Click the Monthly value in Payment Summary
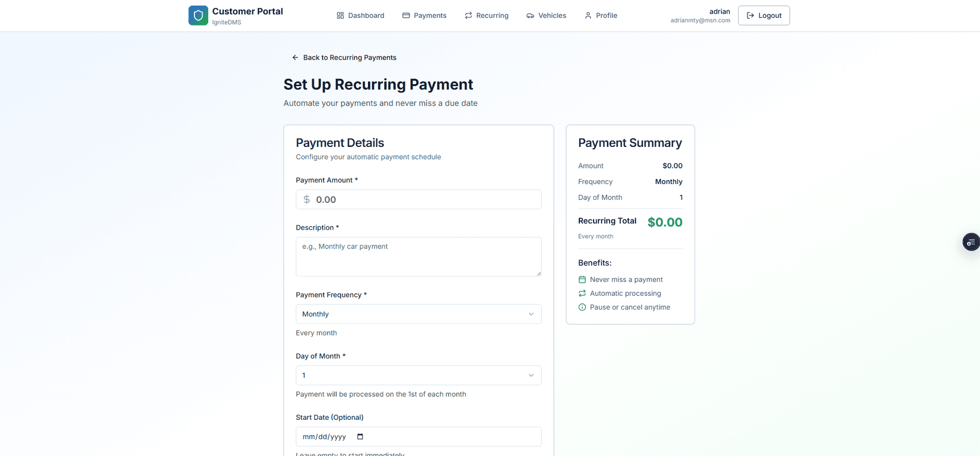The width and height of the screenshot is (980, 456). [669, 182]
